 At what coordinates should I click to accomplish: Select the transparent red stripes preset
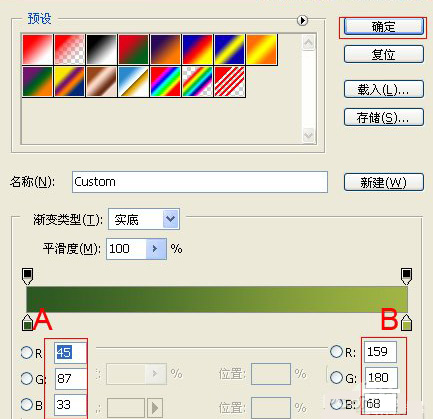click(229, 82)
